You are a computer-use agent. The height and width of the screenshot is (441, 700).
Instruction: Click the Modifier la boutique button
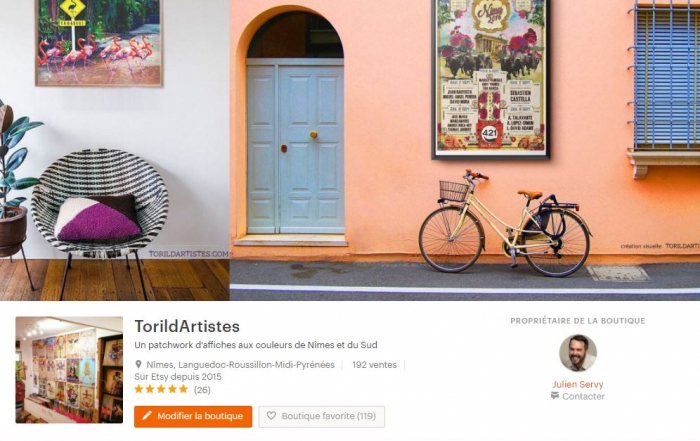(x=193, y=416)
